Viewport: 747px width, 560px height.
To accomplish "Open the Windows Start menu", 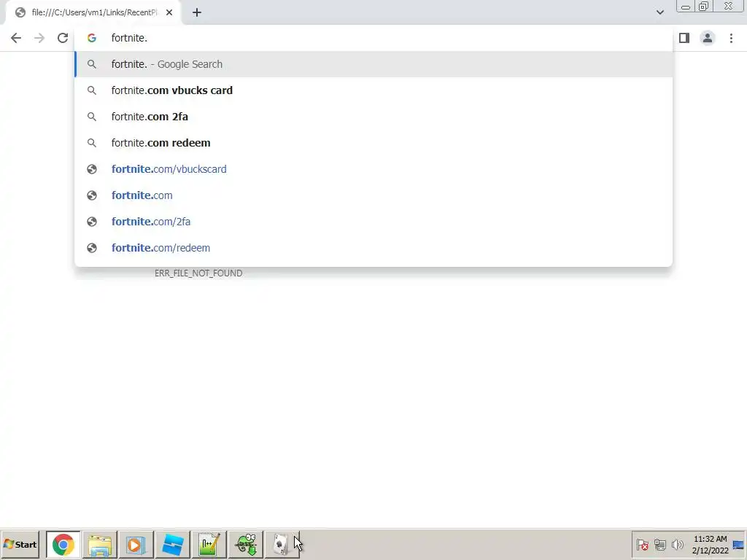I will tap(20, 544).
